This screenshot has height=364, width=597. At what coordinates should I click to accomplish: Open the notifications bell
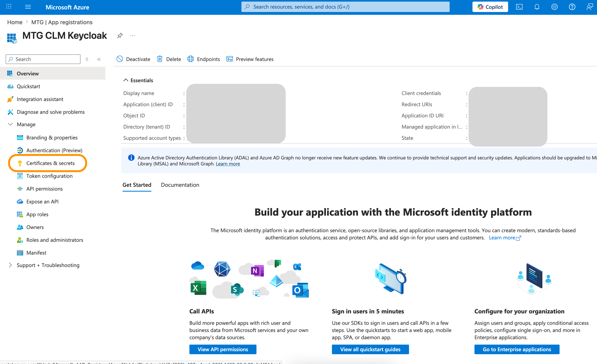click(537, 7)
